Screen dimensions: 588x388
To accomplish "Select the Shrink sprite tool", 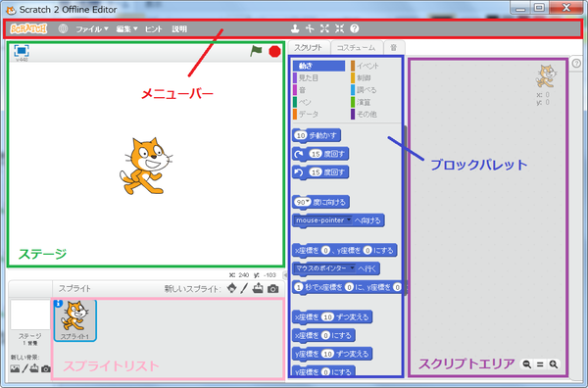I will pos(339,28).
